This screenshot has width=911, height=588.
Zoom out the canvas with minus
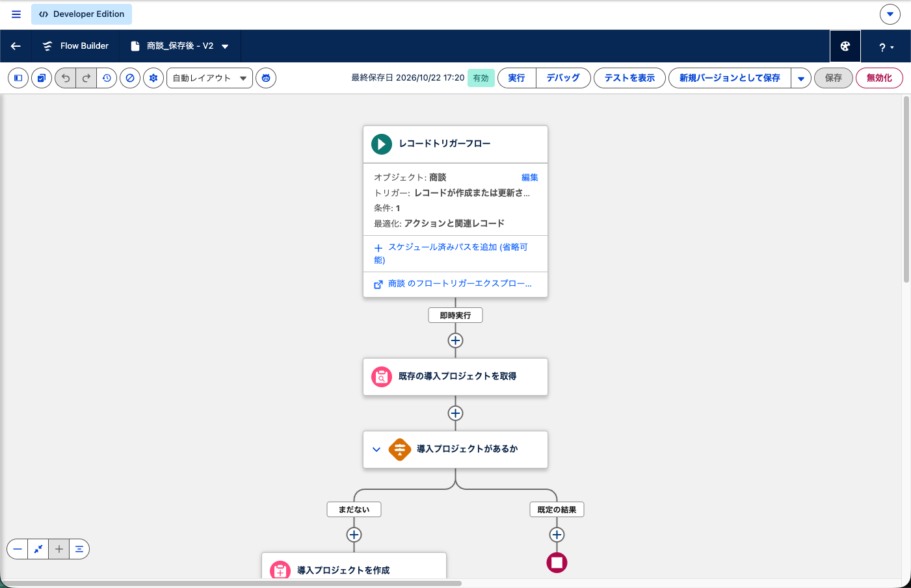18,549
